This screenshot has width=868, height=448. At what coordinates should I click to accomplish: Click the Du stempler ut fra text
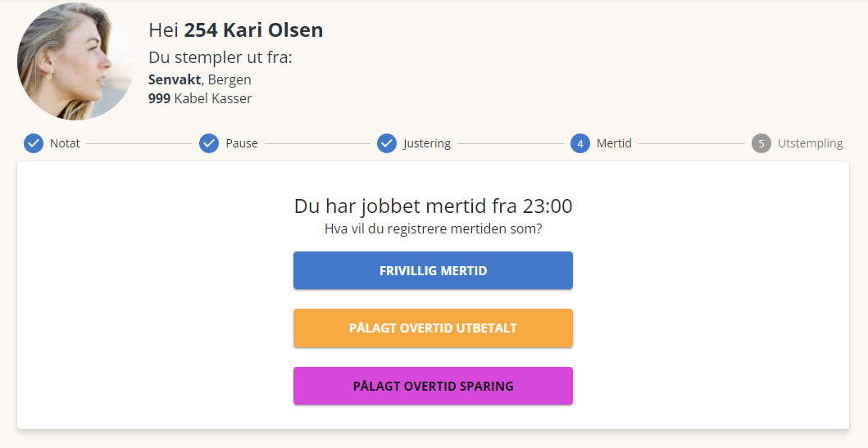pyautogui.click(x=220, y=57)
